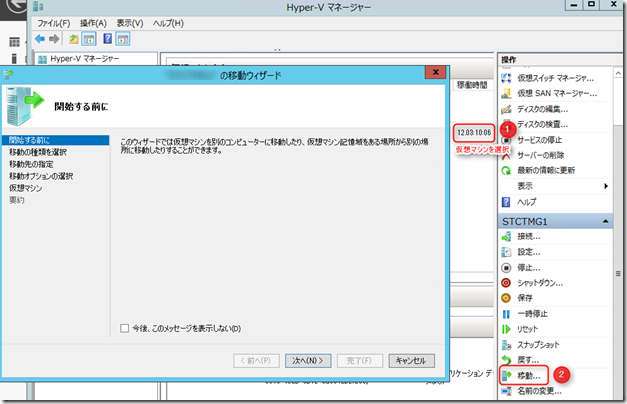Close the 移動ウィザード dialog

point(435,72)
